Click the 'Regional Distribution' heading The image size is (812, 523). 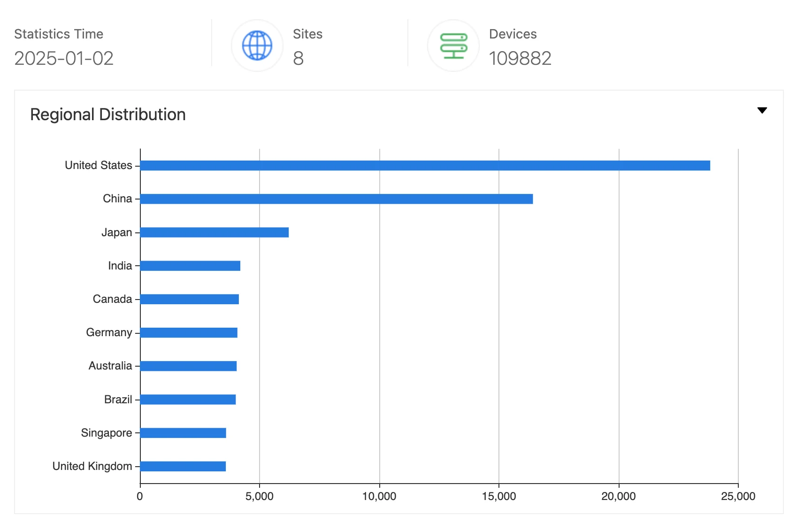point(108,115)
